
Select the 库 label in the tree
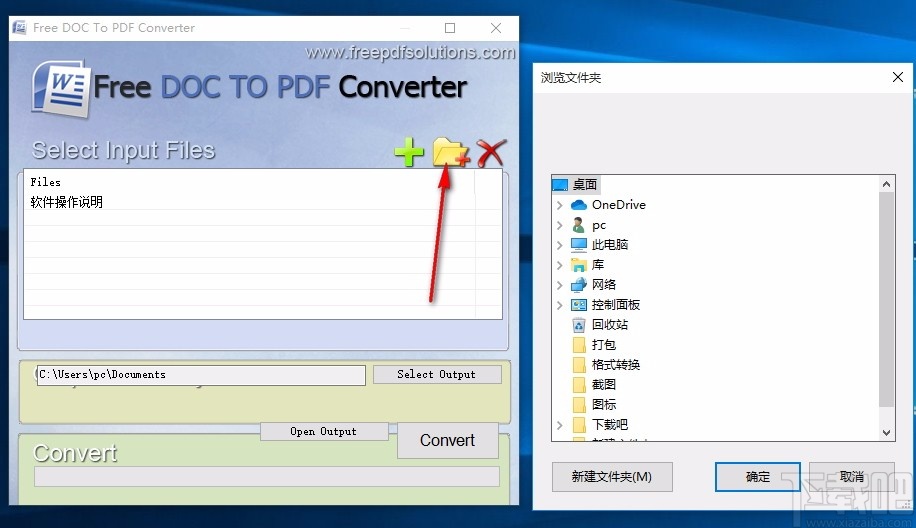point(598,265)
